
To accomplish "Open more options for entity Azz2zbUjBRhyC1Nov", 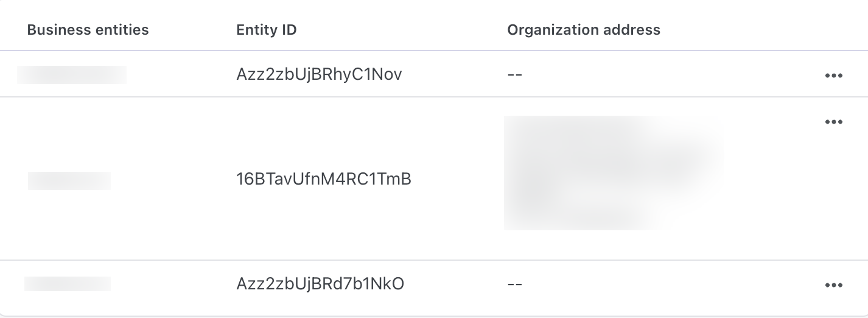I will point(833,76).
